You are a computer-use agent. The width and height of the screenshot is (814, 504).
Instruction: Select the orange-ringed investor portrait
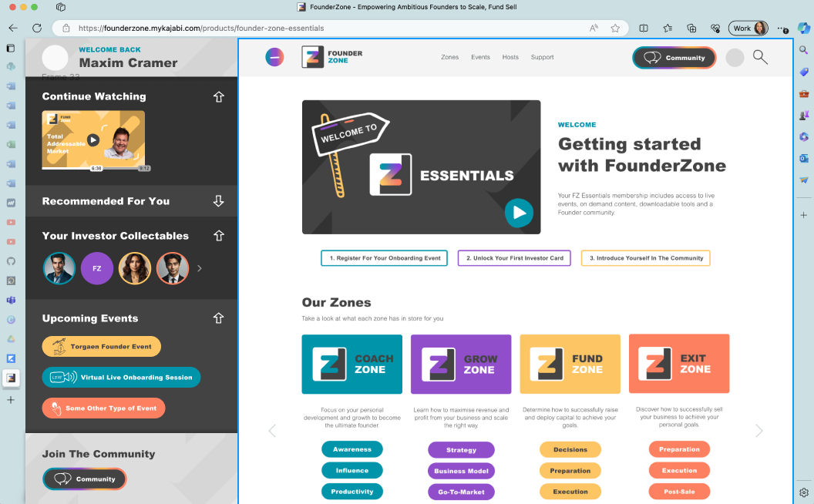click(x=173, y=268)
